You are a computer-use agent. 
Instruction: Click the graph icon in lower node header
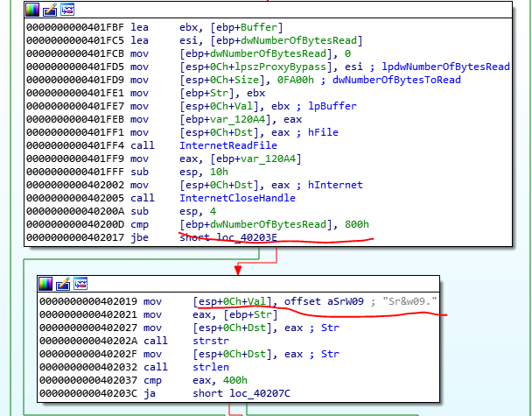click(80, 284)
